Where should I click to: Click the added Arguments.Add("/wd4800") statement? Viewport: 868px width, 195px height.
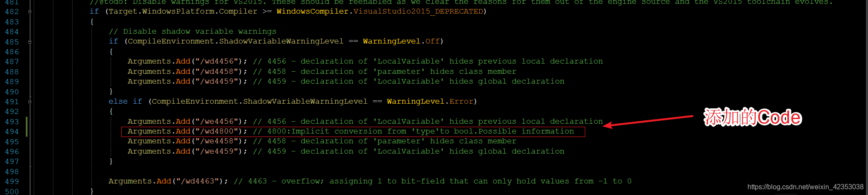[x=187, y=131]
